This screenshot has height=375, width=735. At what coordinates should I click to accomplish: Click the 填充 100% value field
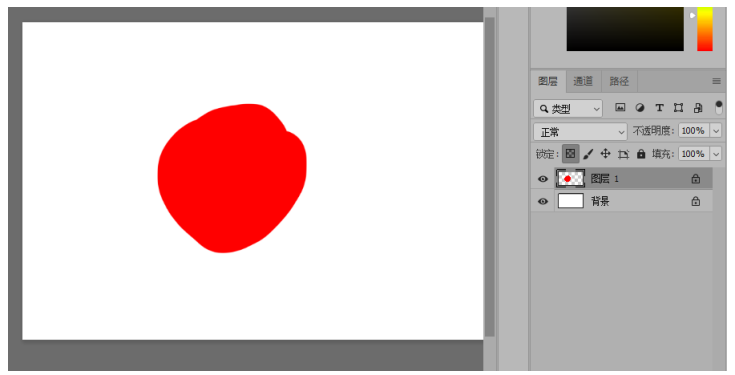[694, 153]
